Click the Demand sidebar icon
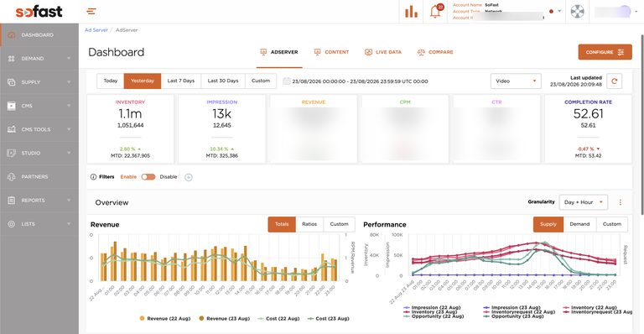Image resolution: width=644 pixels, height=334 pixels. [x=12, y=59]
